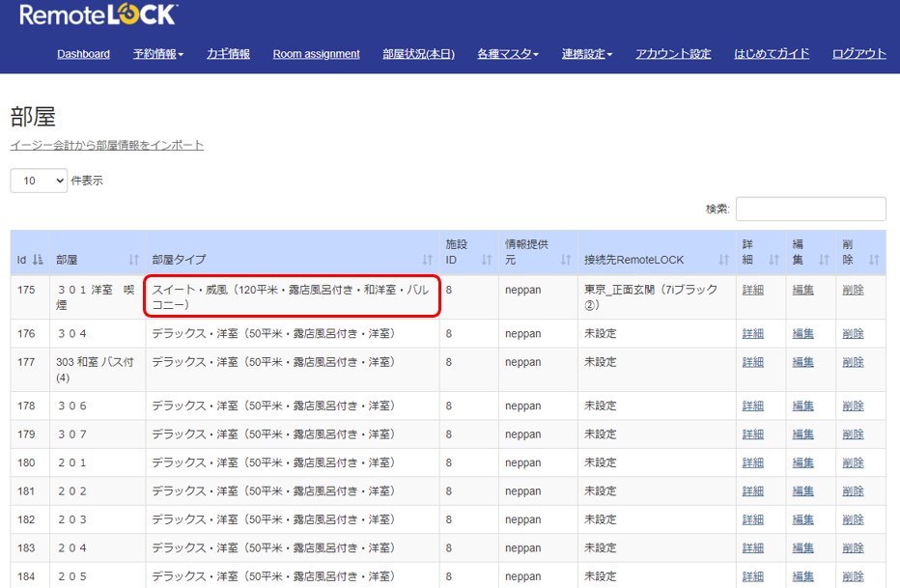The image size is (900, 588).
Task: Click neppan cell in row 180
Action: tap(538, 462)
